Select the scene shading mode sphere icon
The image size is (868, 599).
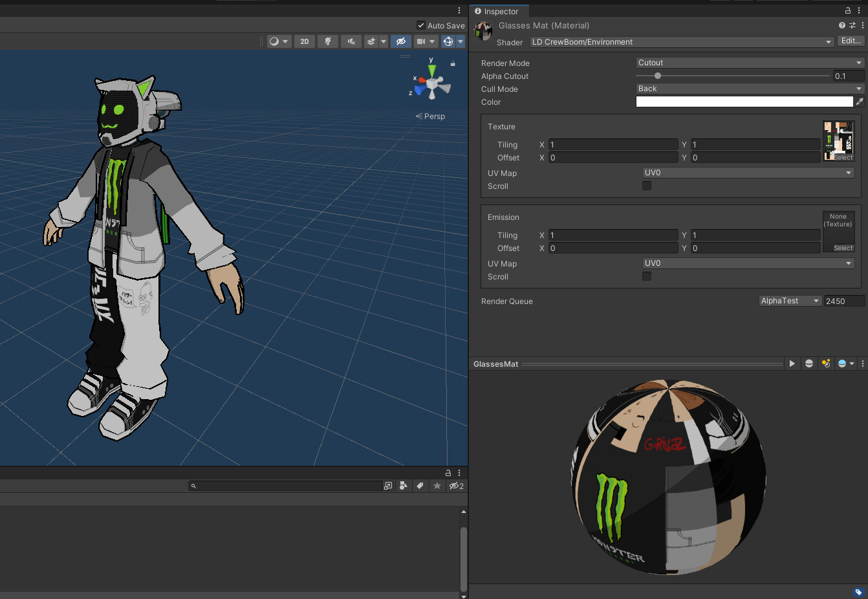274,41
